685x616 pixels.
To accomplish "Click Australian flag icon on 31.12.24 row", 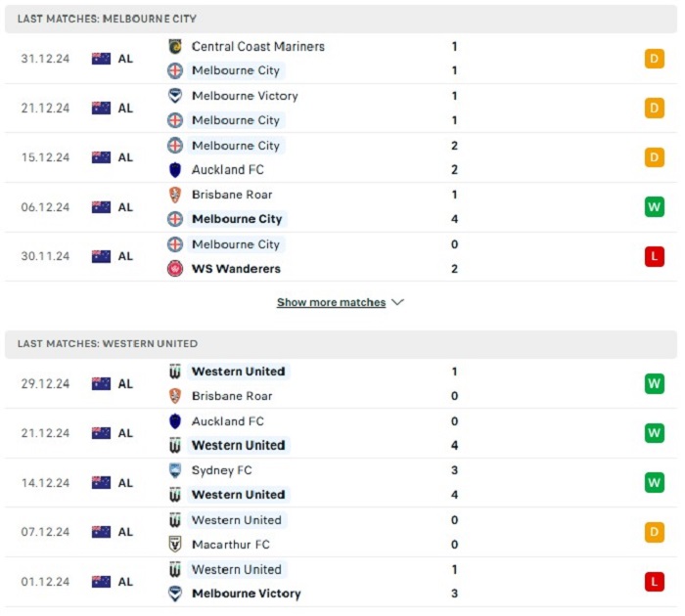I will tap(102, 59).
